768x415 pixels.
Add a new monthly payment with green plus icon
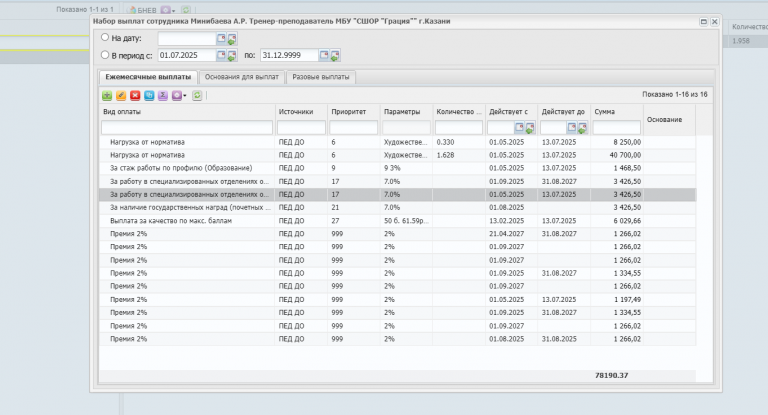[107, 96]
